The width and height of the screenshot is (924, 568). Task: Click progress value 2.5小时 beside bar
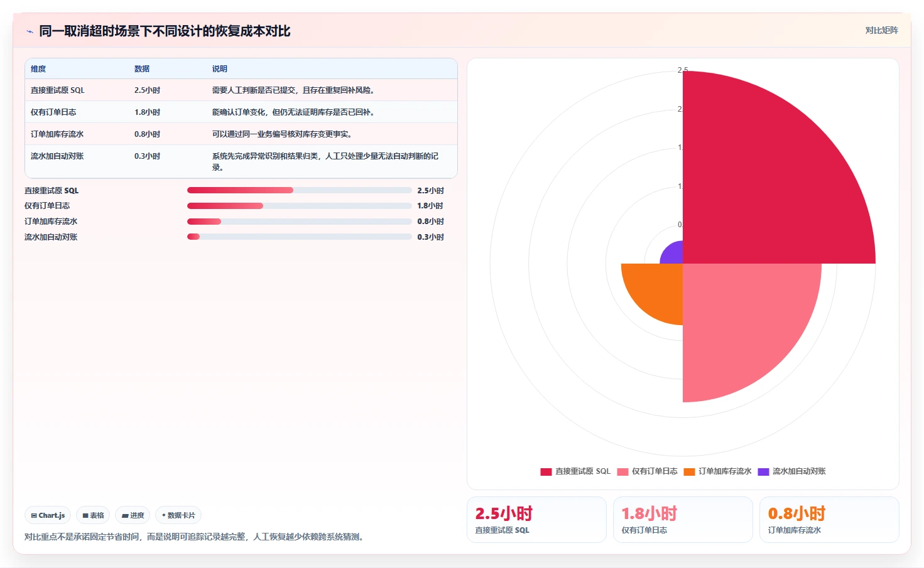430,190
